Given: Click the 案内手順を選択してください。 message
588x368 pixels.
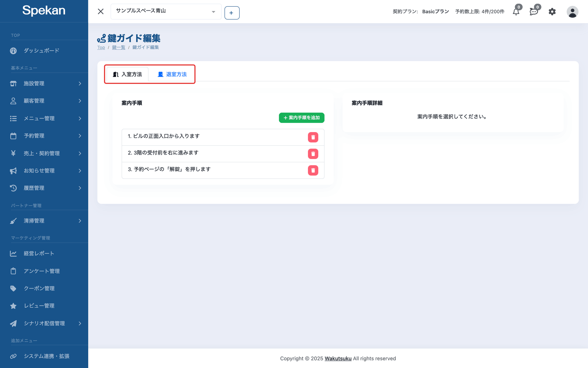Looking at the screenshot, I should coord(453,117).
